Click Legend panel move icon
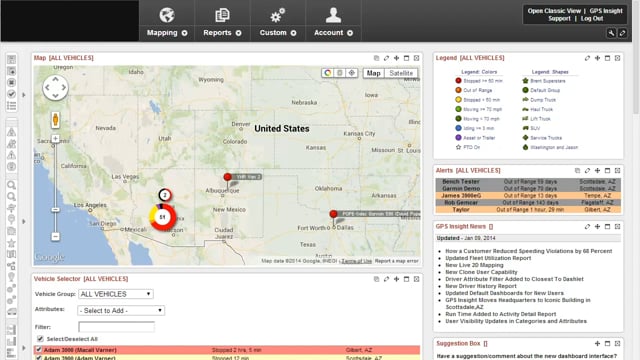The image size is (640, 360). click(597, 58)
